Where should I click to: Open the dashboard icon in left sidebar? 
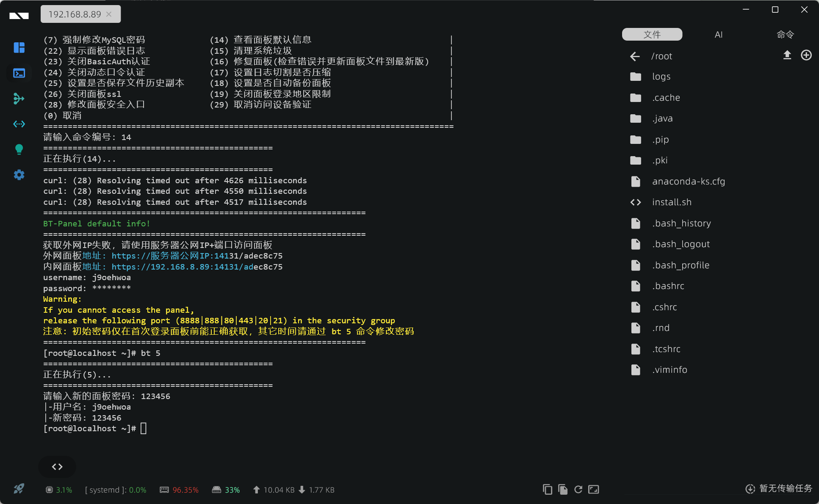[19, 47]
